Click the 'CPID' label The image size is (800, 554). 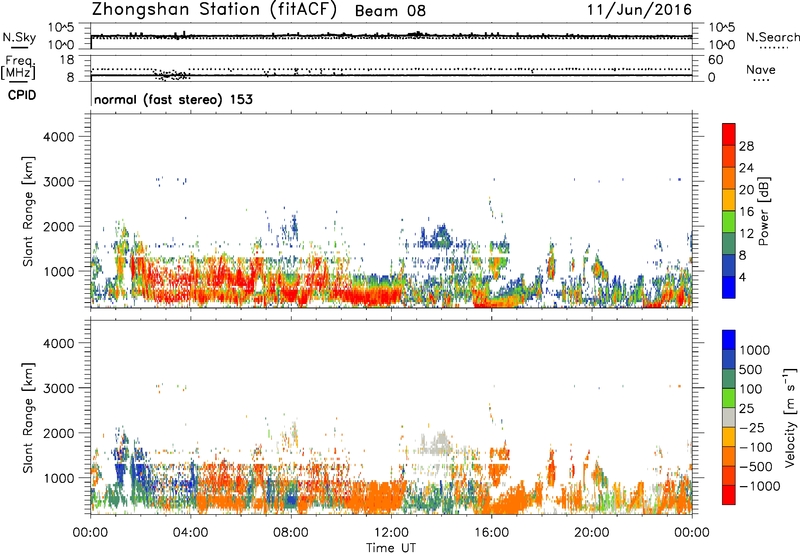(22, 95)
